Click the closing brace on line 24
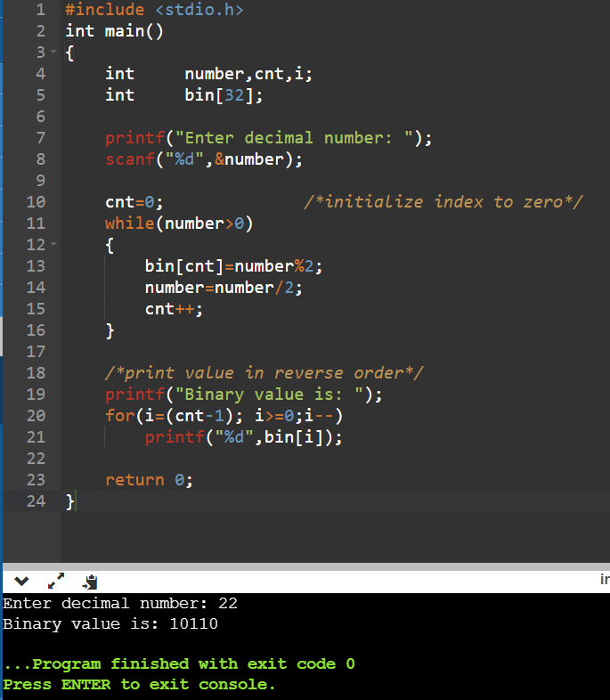The width and height of the screenshot is (610, 700). [x=70, y=501]
